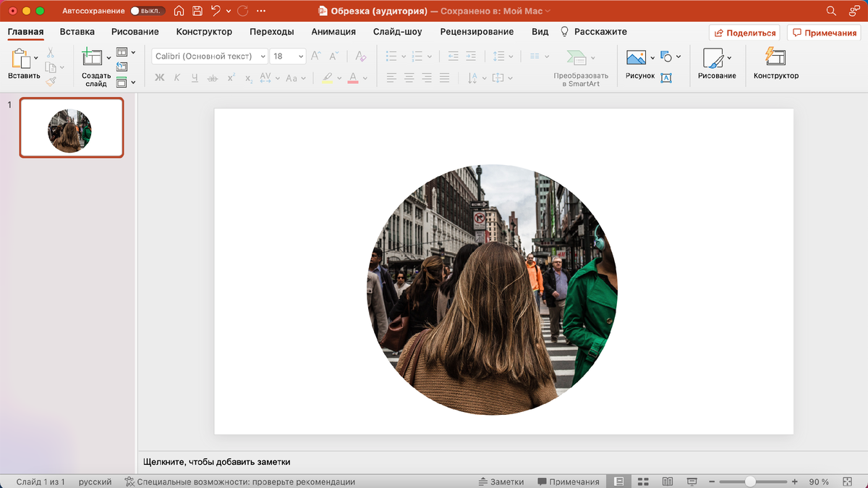Viewport: 868px width, 488px height.
Task: Switch to the Анимация tab
Action: [x=333, y=32]
